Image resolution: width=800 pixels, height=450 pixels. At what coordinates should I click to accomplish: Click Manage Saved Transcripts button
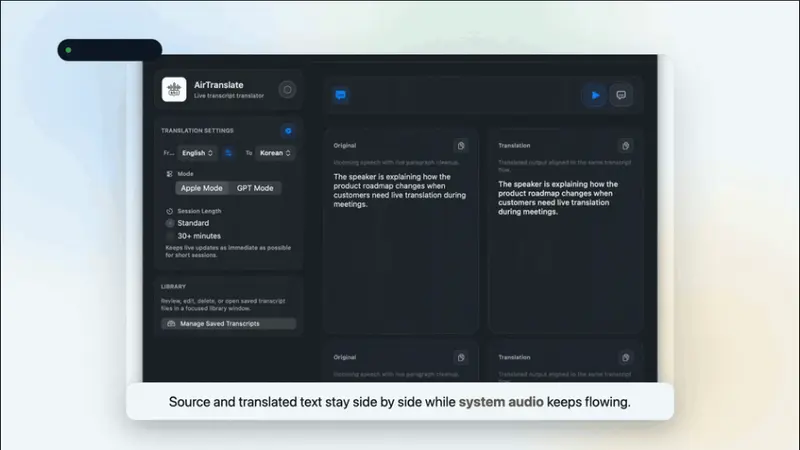pyautogui.click(x=229, y=323)
